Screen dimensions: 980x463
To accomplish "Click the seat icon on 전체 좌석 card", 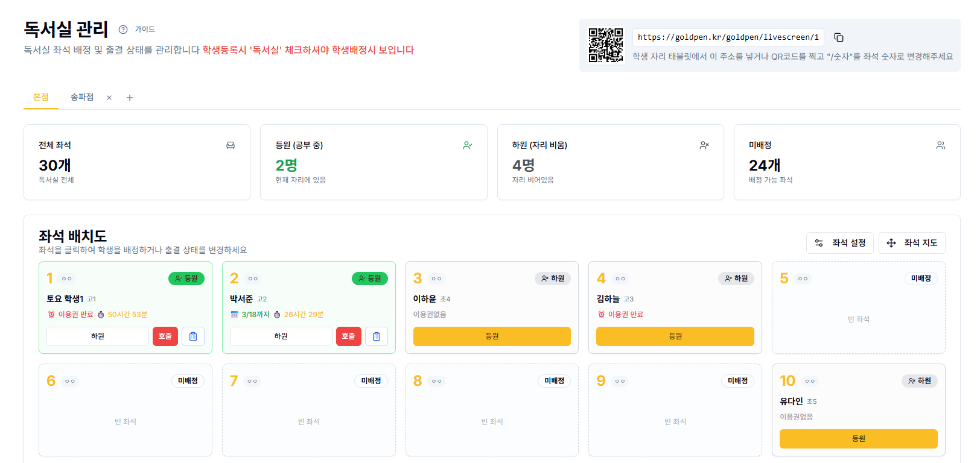I will click(x=231, y=145).
